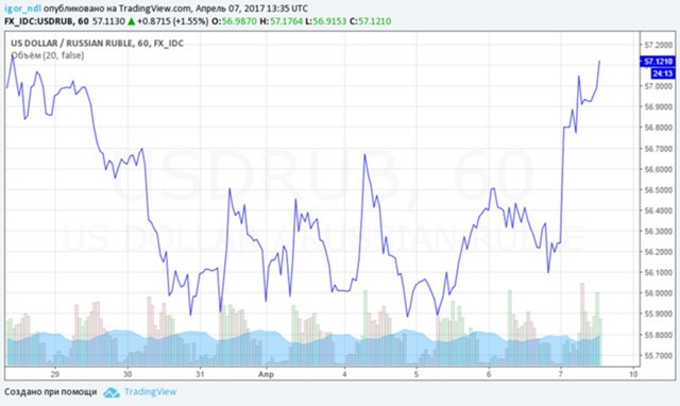Click the TradingView cloud logo icon
The image size is (680, 406).
point(112,394)
